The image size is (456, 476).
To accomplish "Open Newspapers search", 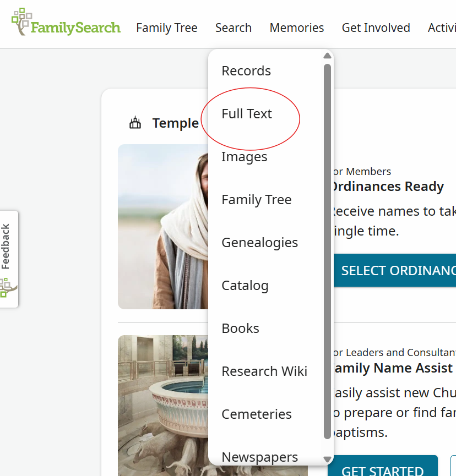I will [x=259, y=457].
